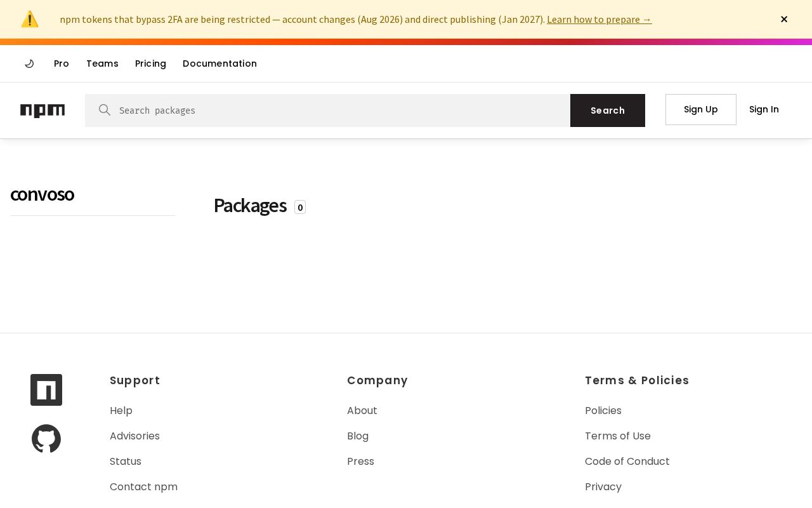
Task: Open the Blog footer link
Action: click(358, 436)
